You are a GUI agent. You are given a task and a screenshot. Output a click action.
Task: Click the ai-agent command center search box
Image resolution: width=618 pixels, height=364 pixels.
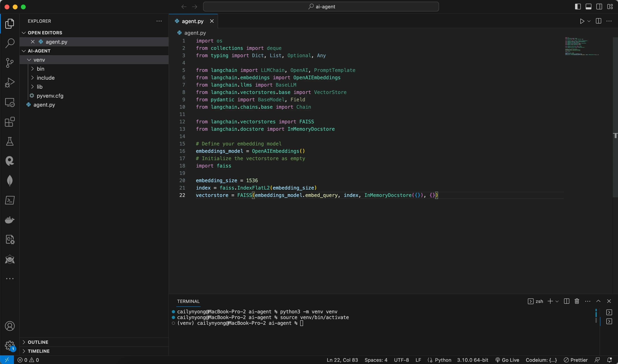[x=321, y=7]
